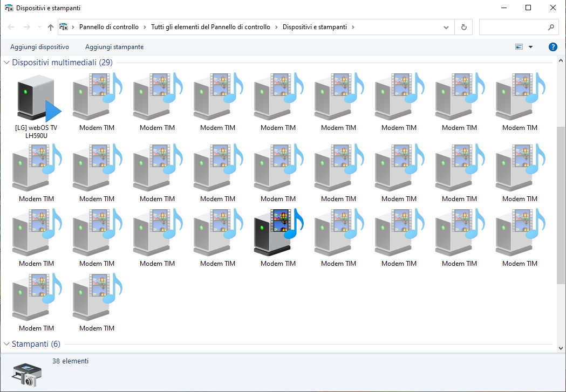Expand the chevron after Dispositivi e stampanti breadcrumb
This screenshot has height=392, width=566.
click(x=353, y=27)
